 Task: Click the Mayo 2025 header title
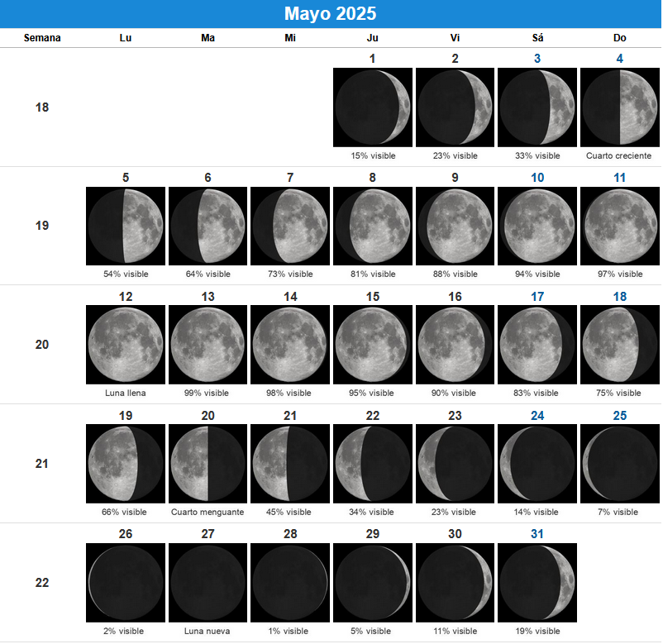coord(331,14)
